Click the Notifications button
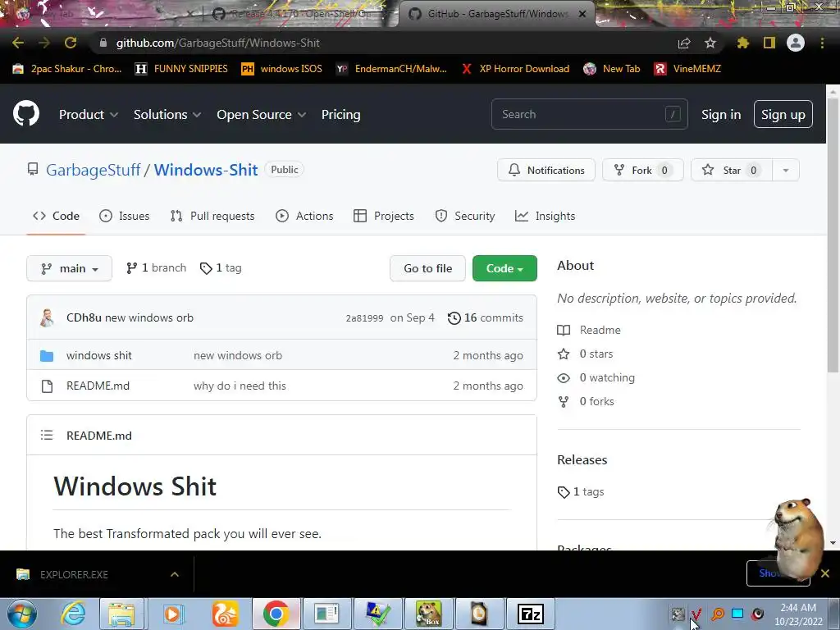 click(546, 171)
